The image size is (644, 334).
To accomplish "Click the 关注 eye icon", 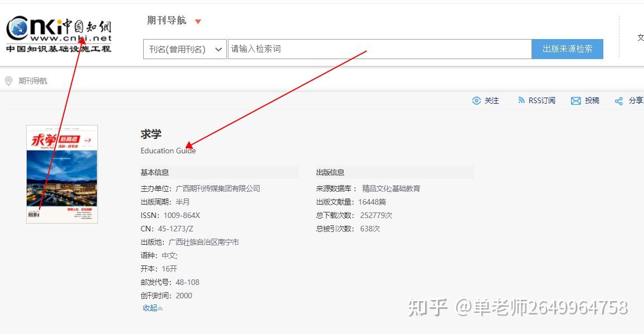I will coord(476,101).
